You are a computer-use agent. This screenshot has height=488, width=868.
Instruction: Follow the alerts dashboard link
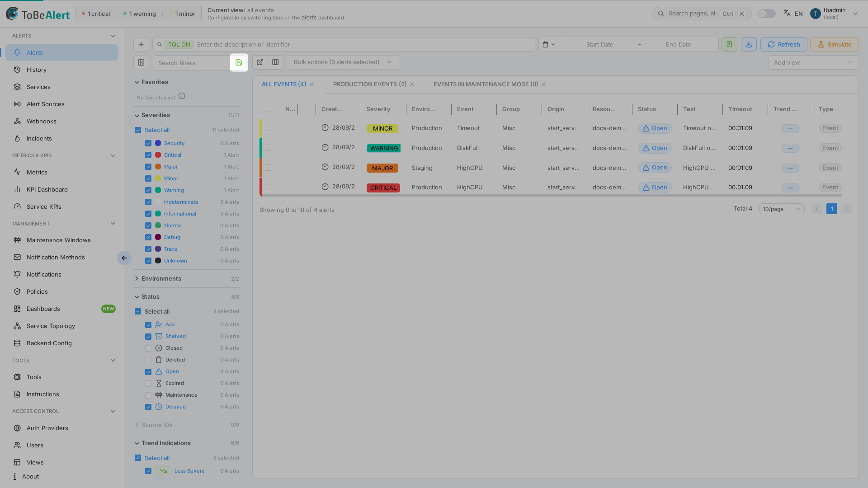(x=309, y=18)
